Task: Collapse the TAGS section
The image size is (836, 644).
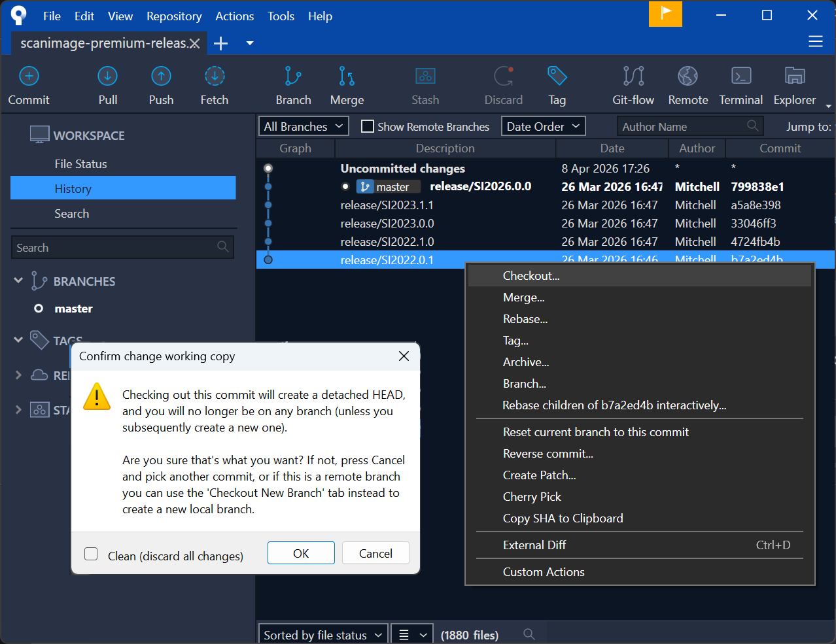Action: click(x=18, y=340)
